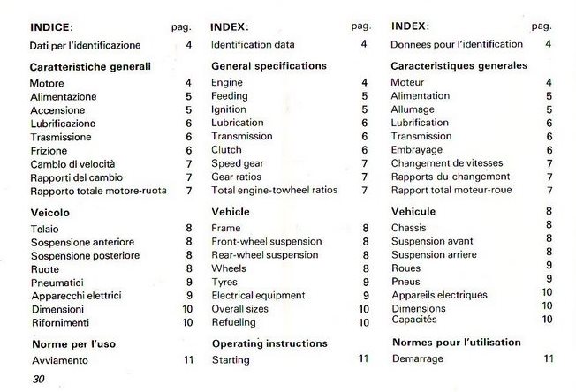This screenshot has height=392, width=576.
Task: Click the italic page number 30
Action: coord(37,380)
